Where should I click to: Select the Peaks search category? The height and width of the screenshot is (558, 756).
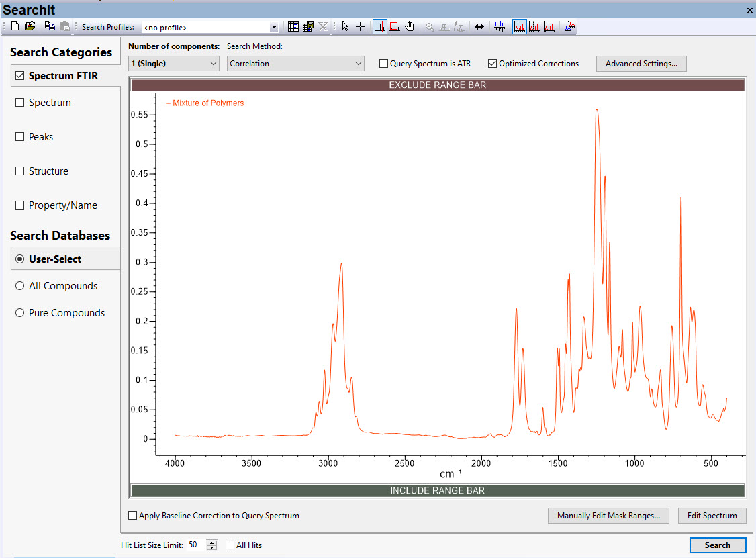pyautogui.click(x=20, y=137)
